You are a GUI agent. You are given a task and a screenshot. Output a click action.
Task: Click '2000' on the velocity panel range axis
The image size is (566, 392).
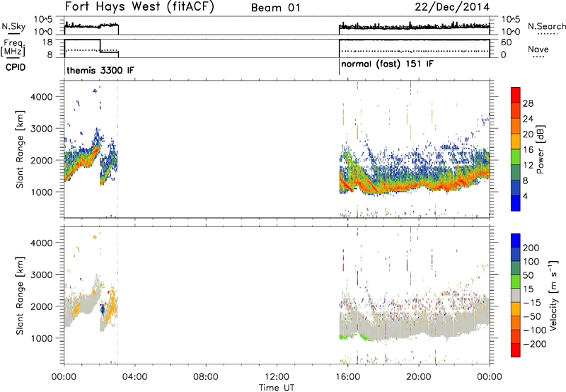pyautogui.click(x=41, y=306)
